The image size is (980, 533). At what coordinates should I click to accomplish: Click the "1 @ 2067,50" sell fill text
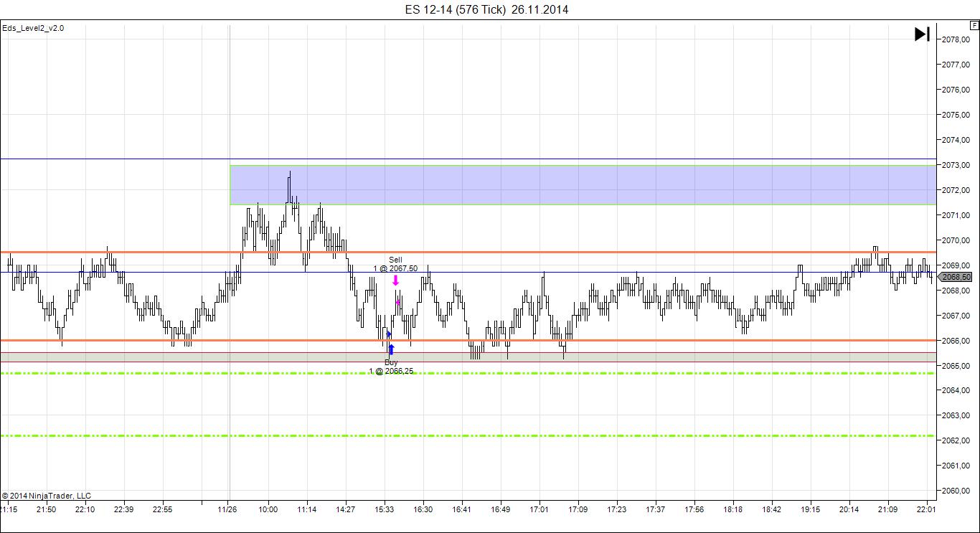tap(395, 268)
